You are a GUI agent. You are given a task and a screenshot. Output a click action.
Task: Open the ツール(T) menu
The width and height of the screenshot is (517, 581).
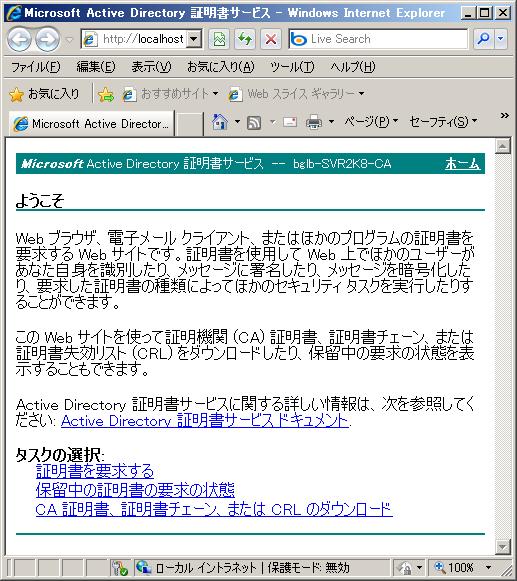pyautogui.click(x=292, y=67)
